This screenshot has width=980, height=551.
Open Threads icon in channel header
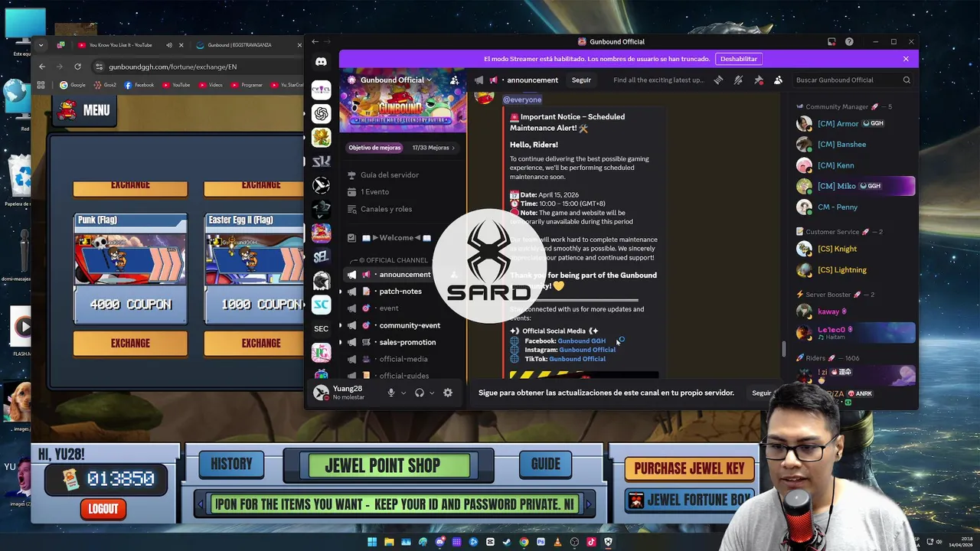(718, 80)
